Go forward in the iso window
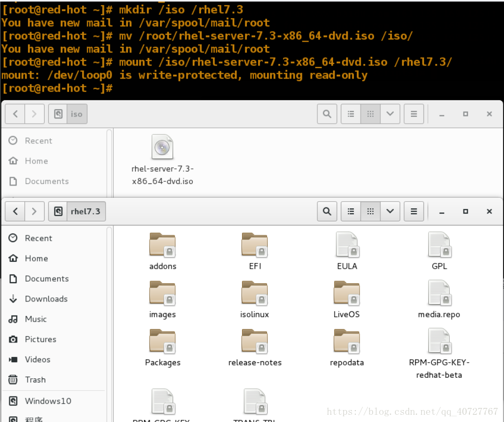 [34, 114]
